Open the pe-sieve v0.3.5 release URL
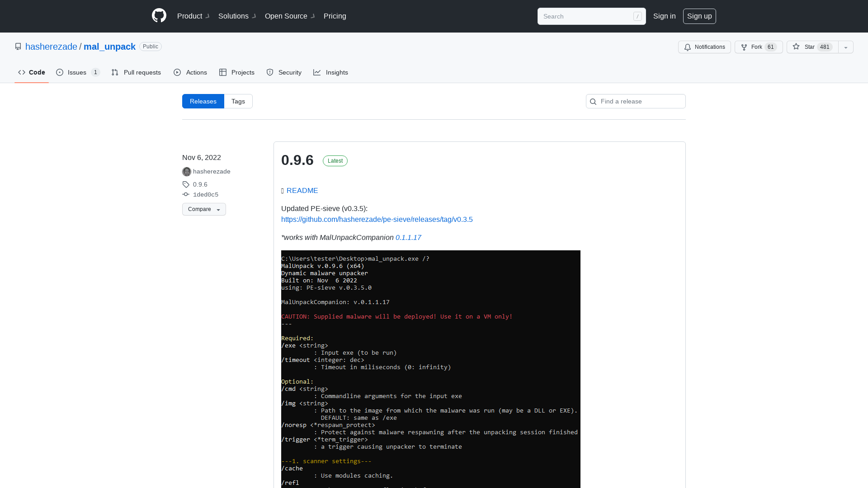The image size is (868, 488). click(x=377, y=220)
